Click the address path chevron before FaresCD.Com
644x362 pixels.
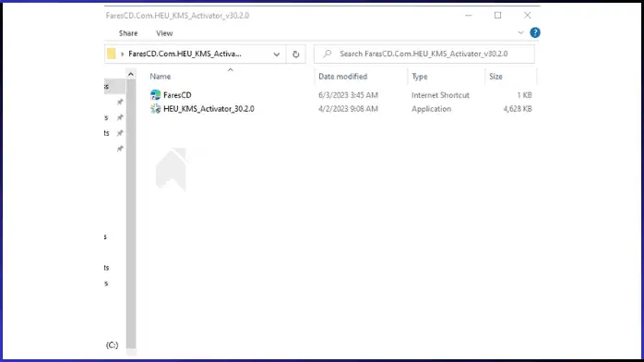(x=122, y=54)
